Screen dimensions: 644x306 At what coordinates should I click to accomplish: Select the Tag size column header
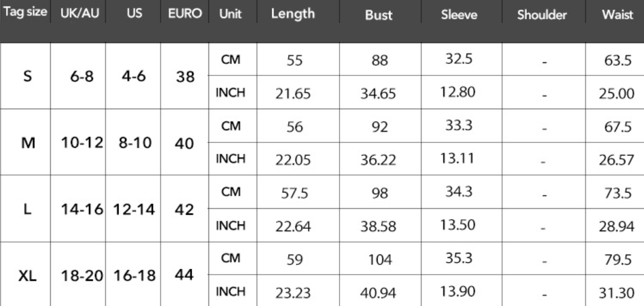point(25,12)
